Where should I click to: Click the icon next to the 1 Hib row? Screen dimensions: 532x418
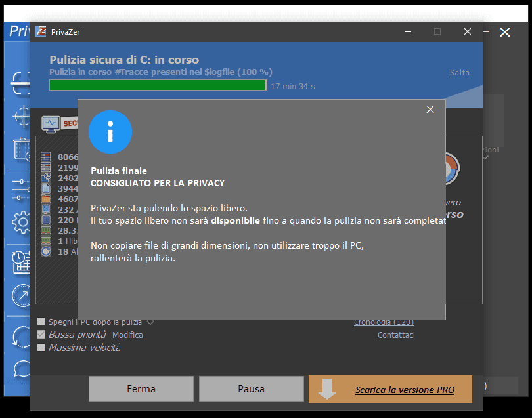[46, 241]
